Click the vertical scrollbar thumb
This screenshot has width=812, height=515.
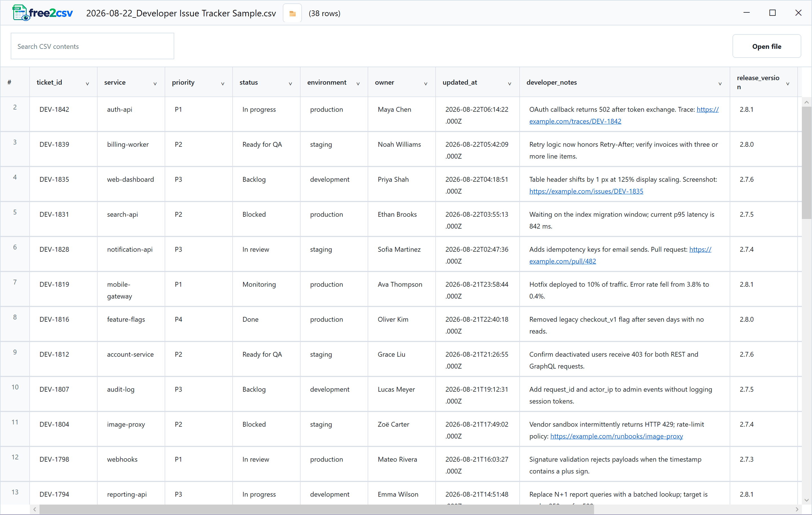click(x=807, y=163)
